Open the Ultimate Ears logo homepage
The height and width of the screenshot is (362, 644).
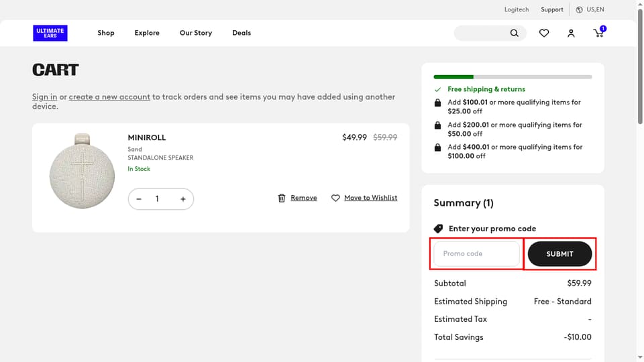tap(50, 33)
